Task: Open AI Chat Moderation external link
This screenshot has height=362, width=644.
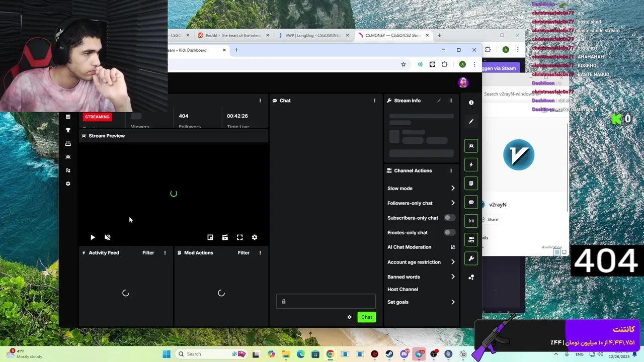Action: click(453, 247)
